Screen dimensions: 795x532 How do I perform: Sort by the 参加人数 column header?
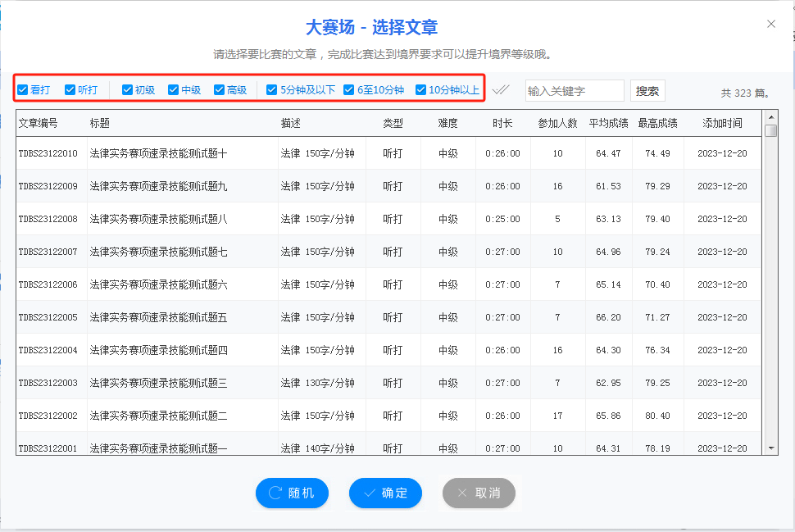[557, 123]
